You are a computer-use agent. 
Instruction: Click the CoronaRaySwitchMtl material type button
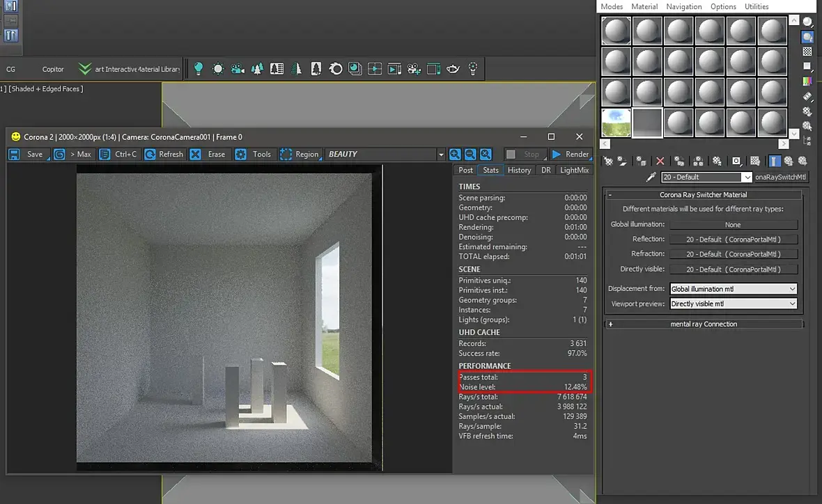pos(781,177)
